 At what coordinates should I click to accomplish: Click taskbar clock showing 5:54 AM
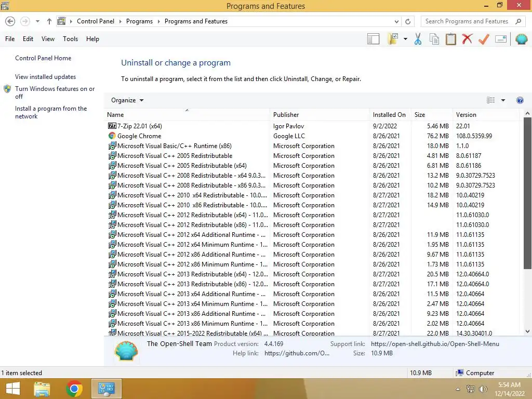pyautogui.click(x=509, y=389)
